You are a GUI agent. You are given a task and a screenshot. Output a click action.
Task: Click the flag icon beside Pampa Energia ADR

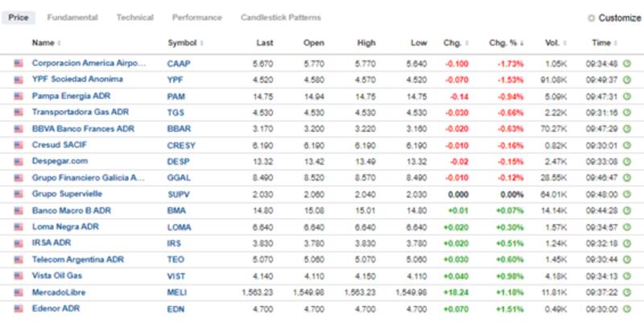pyautogui.click(x=18, y=95)
